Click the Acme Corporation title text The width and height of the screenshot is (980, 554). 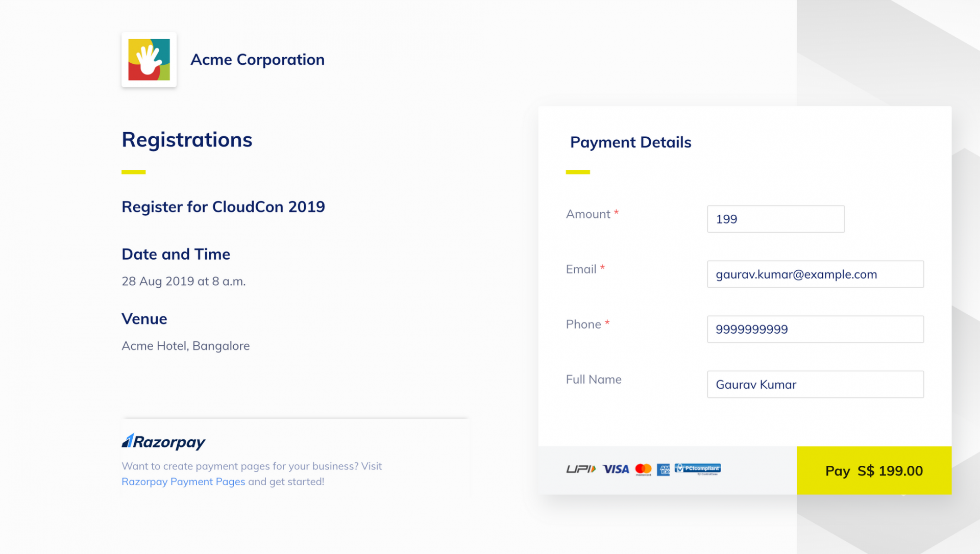(x=257, y=60)
